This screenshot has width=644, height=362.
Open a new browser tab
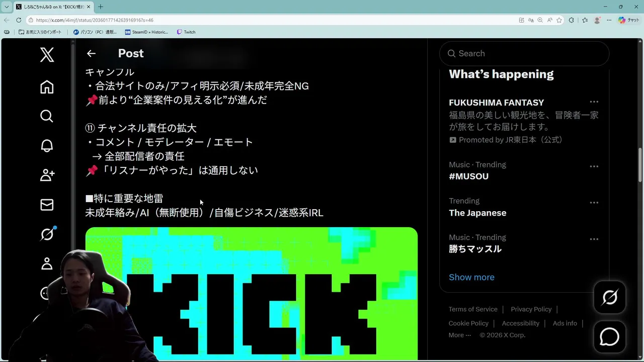point(101,7)
